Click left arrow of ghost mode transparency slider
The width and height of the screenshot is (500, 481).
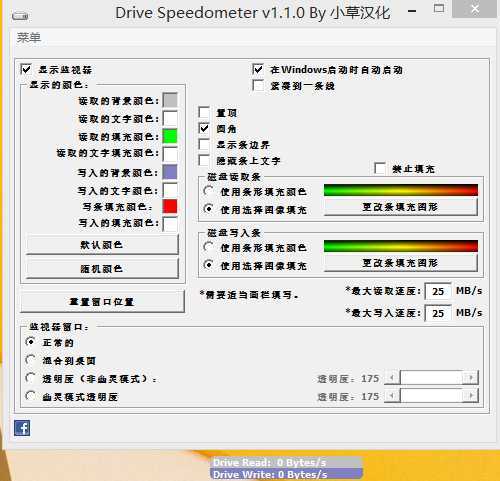(392, 396)
